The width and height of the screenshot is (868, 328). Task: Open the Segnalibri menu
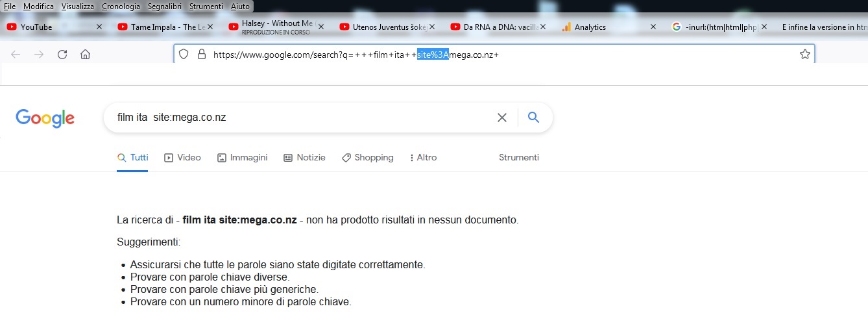(x=165, y=6)
